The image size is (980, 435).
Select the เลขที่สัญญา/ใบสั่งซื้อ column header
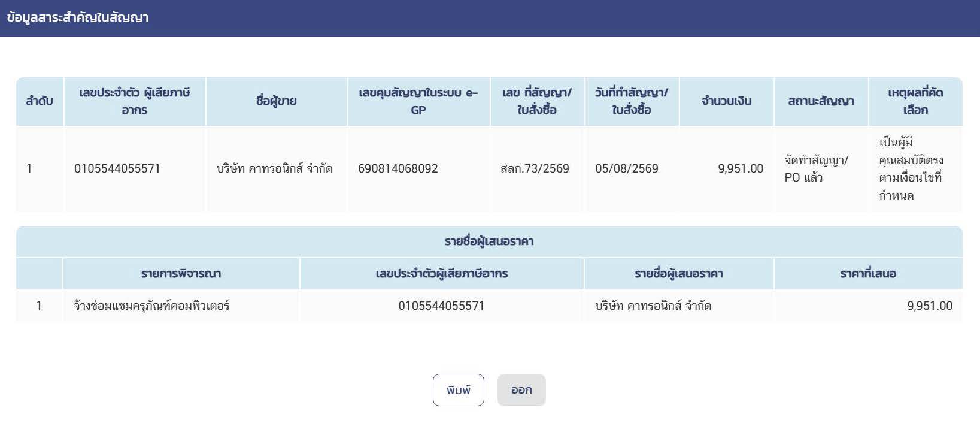(x=537, y=101)
